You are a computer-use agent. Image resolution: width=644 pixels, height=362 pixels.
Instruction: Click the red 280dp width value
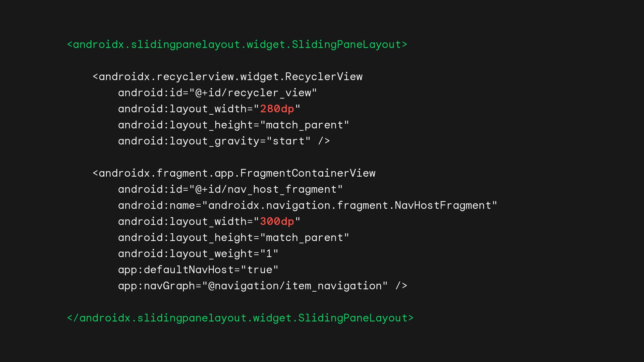point(277,109)
